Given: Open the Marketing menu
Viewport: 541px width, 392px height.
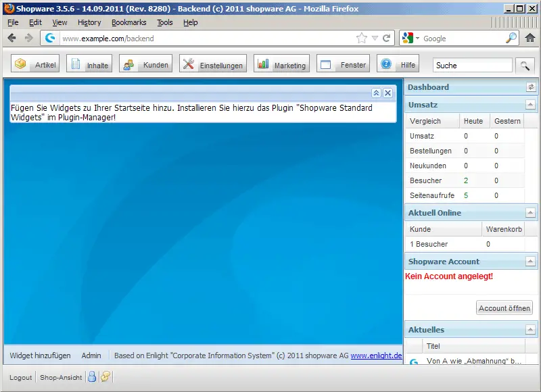Looking at the screenshot, I should point(281,64).
